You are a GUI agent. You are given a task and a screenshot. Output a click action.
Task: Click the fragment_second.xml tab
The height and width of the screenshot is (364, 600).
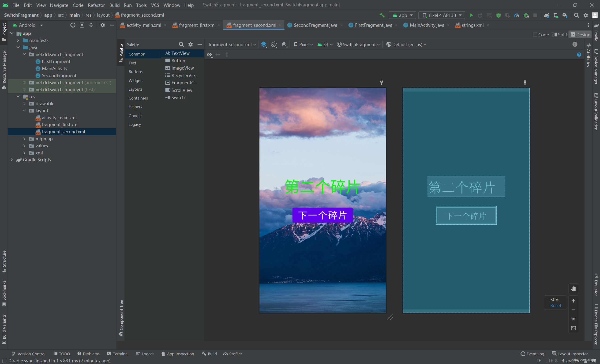pyautogui.click(x=253, y=25)
